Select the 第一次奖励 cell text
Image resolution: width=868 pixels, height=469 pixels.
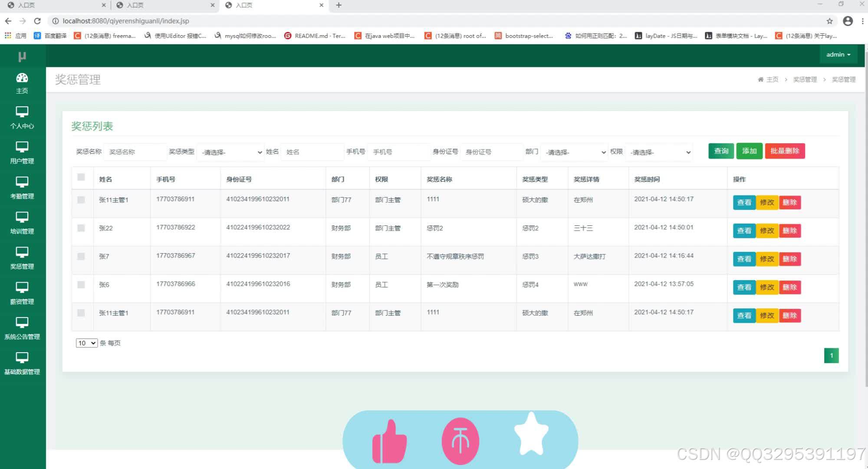443,285
